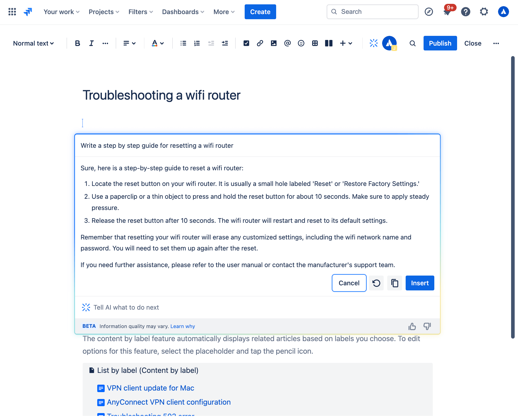The height and width of the screenshot is (420, 518).
Task: Click the Insert button in AI panel
Action: click(419, 283)
